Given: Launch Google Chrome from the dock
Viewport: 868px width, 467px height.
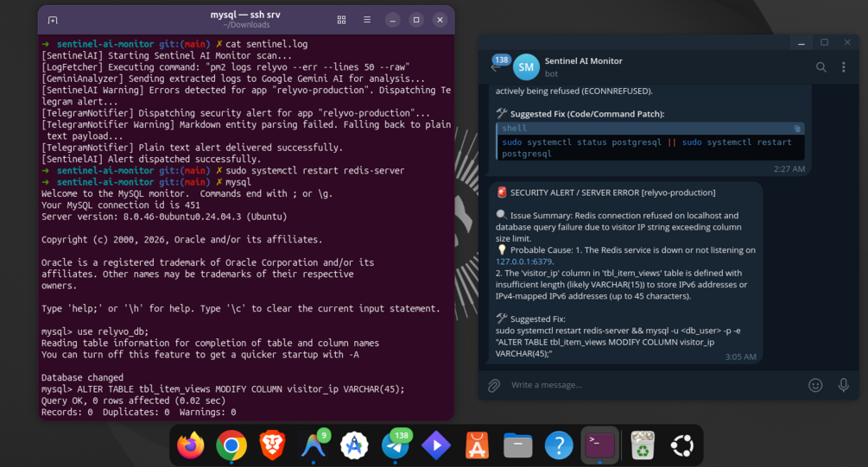Looking at the screenshot, I should 231,445.
